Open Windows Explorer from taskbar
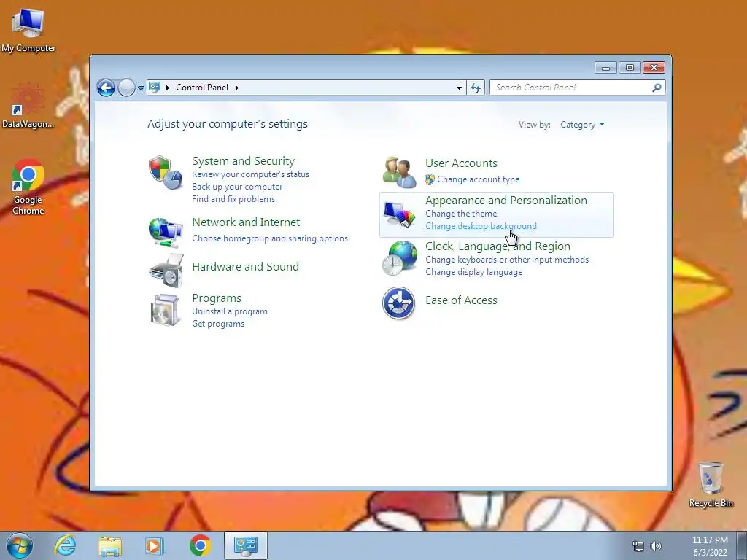747x560 pixels. tap(110, 545)
